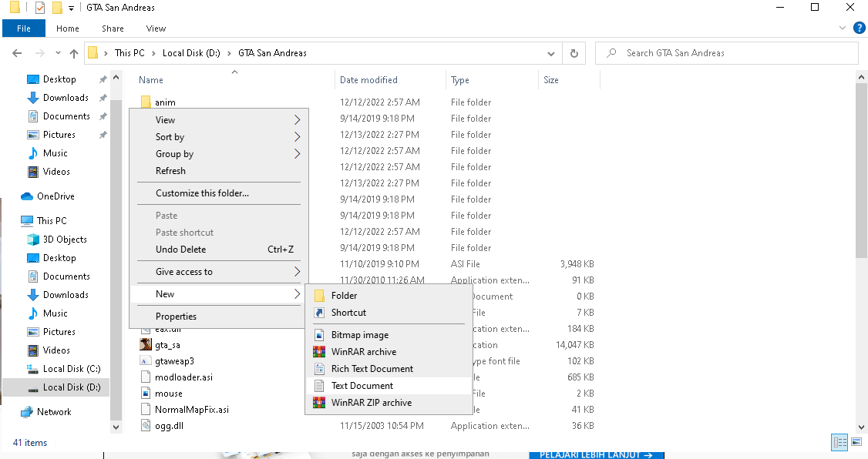Select the gta_sa application file icon

146,344
